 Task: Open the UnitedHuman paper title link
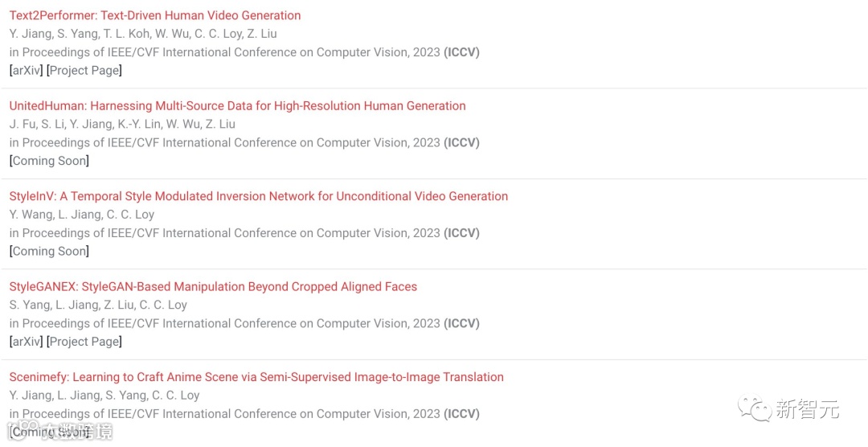237,106
